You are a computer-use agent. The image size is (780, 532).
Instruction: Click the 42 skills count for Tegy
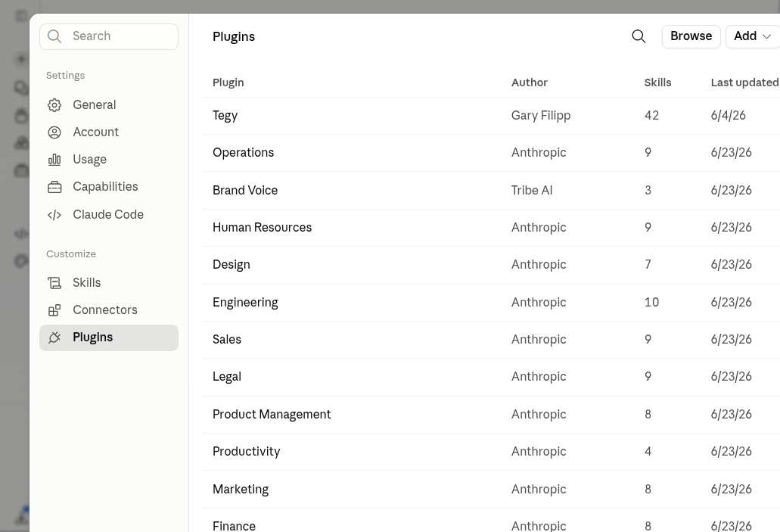[x=651, y=116]
